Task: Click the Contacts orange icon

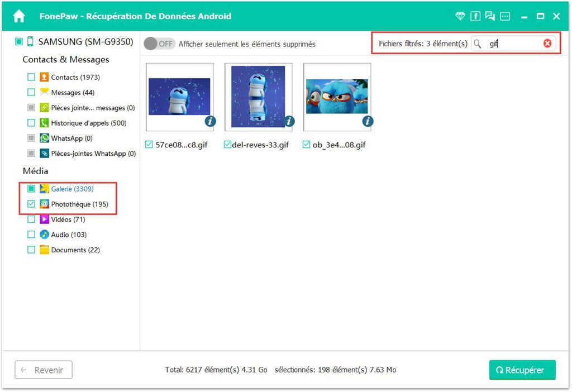Action: click(x=44, y=77)
